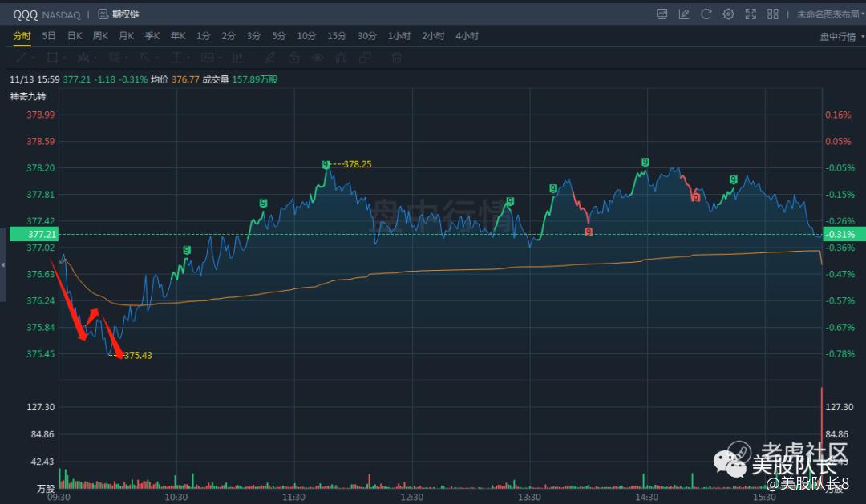Click the 神奇九转 indicator label
This screenshot has width=866, height=504.
tap(28, 97)
